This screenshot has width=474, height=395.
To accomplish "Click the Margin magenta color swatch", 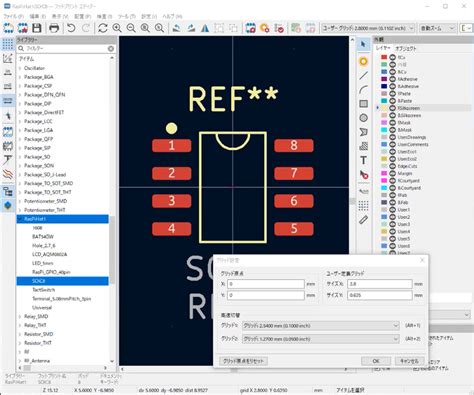I will click(x=384, y=173).
